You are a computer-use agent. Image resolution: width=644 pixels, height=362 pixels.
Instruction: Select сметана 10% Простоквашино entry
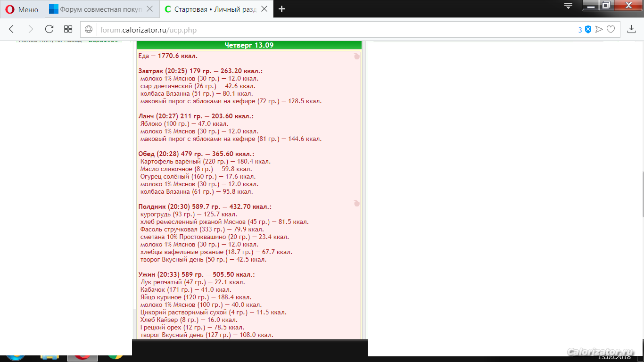[215, 237]
